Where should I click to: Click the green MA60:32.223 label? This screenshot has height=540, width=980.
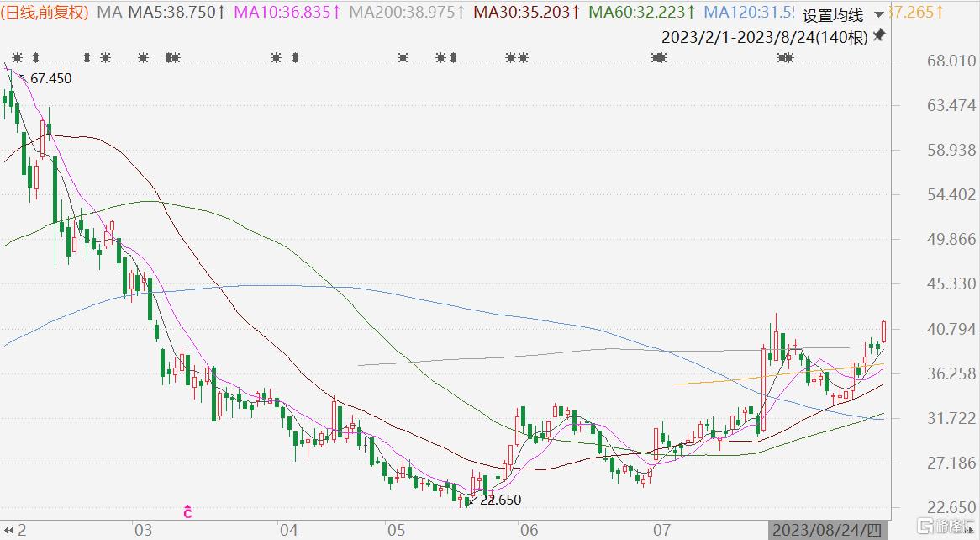(x=642, y=12)
